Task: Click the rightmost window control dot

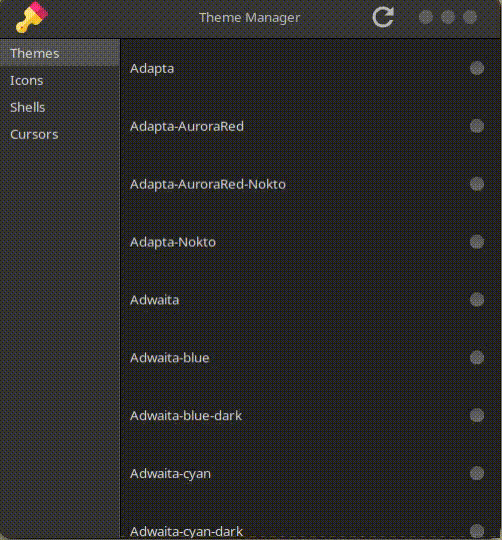Action: [470, 17]
